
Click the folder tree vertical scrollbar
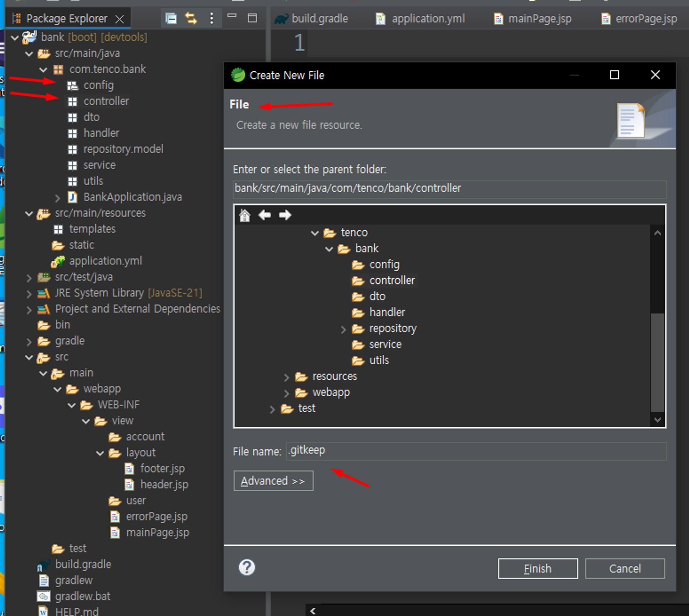coord(657,362)
